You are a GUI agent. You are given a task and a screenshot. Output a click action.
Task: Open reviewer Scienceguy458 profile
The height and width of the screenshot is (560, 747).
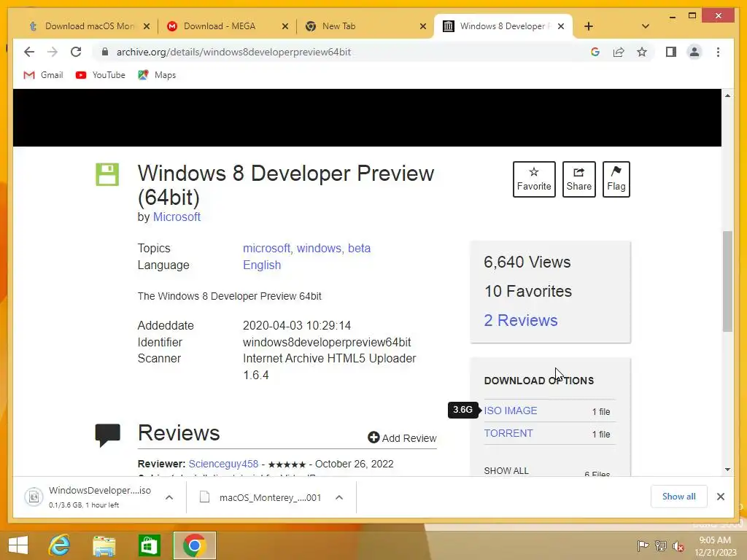pos(223,464)
